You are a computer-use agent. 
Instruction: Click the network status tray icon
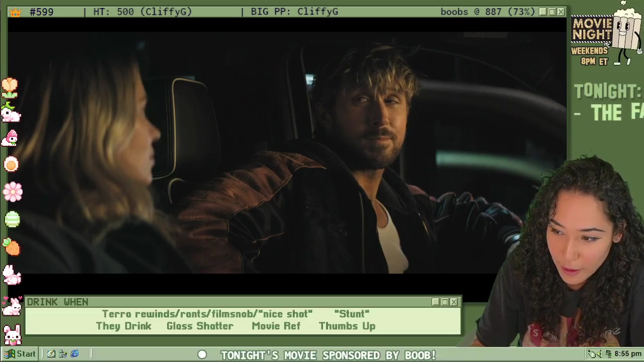(608, 354)
